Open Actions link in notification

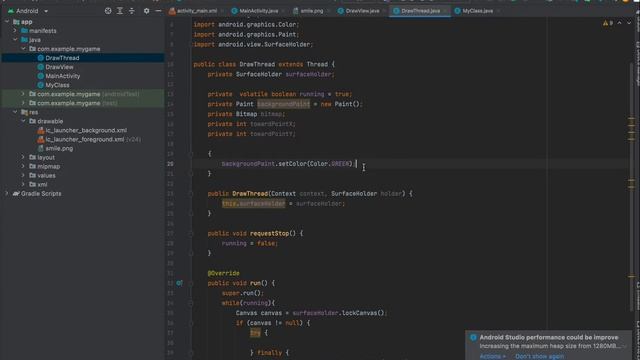point(492,356)
